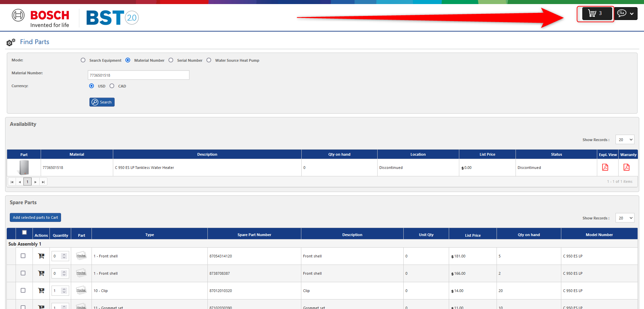Adjust quantity stepper for Clip row
This screenshot has width=644, height=309.
pos(64,291)
